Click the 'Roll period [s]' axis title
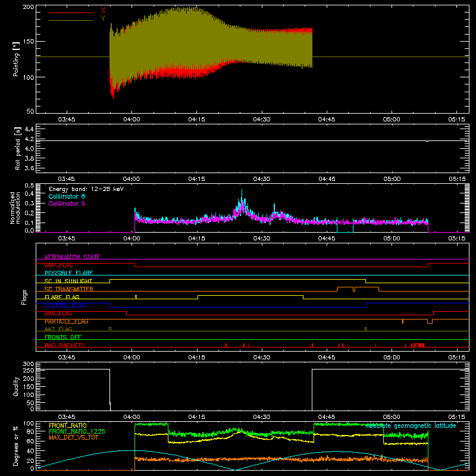The height and width of the screenshot is (476, 476). coord(18,148)
